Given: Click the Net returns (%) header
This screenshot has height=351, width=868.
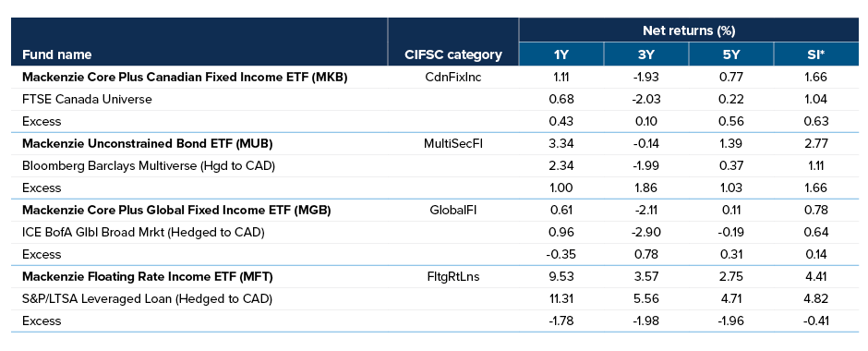Looking at the screenshot, I should point(689,30).
